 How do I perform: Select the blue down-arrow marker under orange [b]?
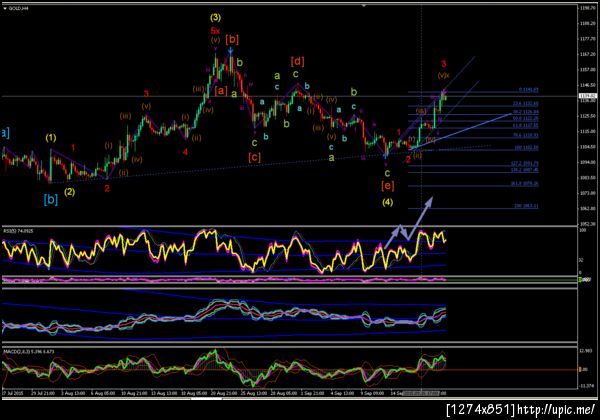[230, 50]
